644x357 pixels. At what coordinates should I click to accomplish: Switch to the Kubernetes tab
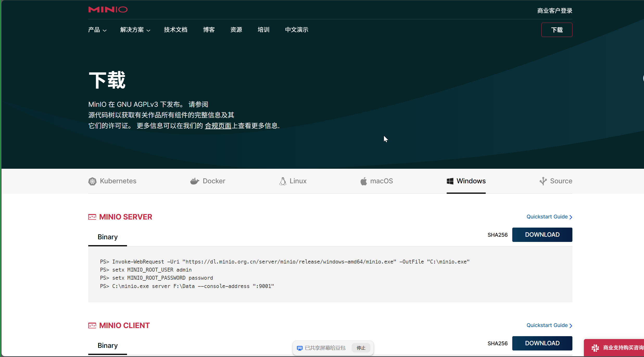click(x=112, y=181)
